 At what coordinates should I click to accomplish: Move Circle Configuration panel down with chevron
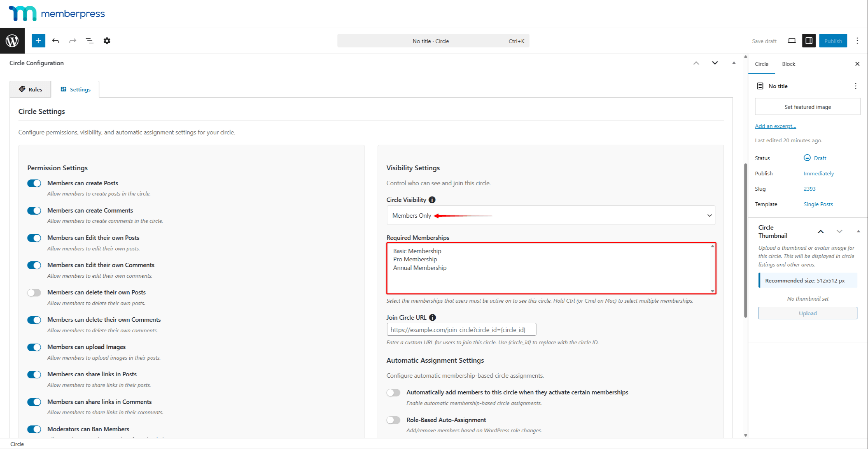(x=715, y=63)
